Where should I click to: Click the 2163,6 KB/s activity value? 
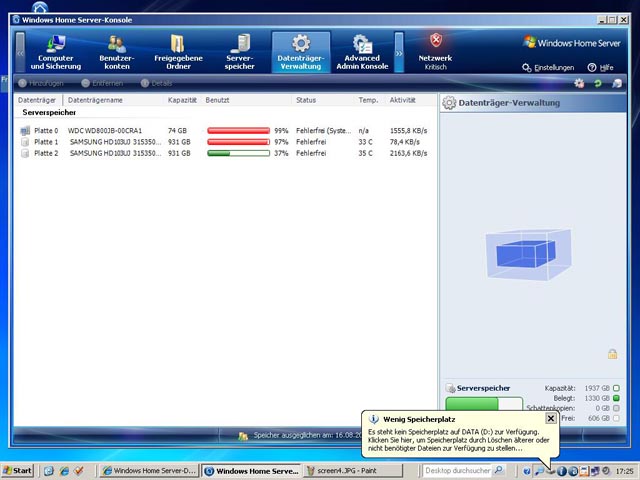pos(409,153)
